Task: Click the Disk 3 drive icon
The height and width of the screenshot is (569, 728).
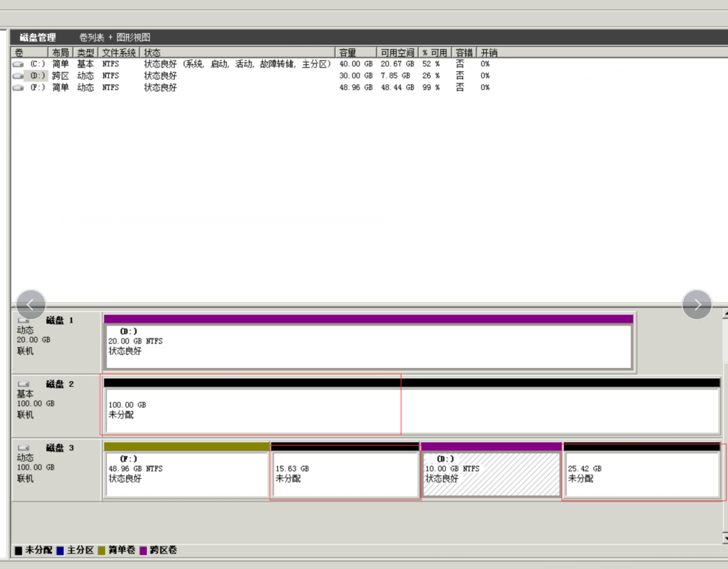Action: coord(24,448)
